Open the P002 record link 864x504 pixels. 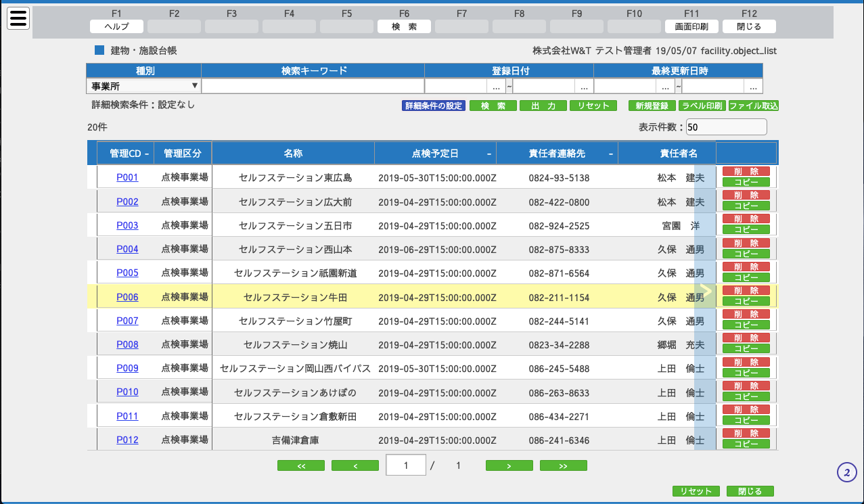tap(127, 202)
